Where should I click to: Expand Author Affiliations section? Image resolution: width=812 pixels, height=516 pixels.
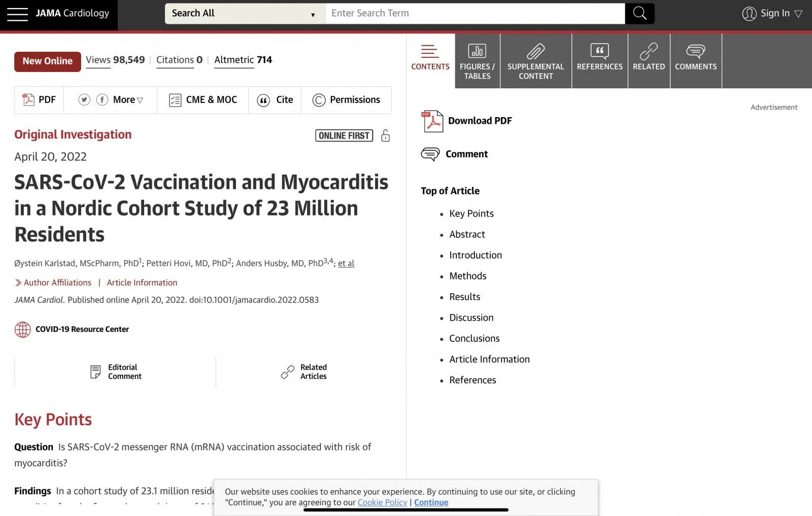[57, 283]
